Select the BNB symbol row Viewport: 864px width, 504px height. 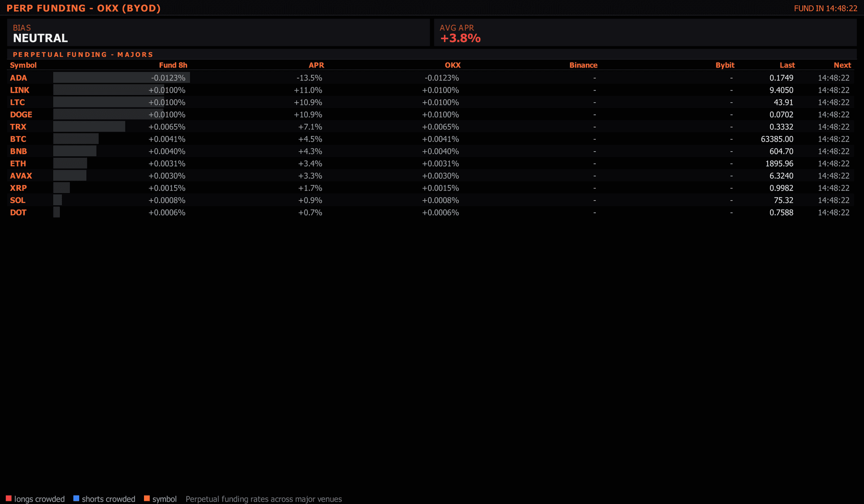(431, 151)
